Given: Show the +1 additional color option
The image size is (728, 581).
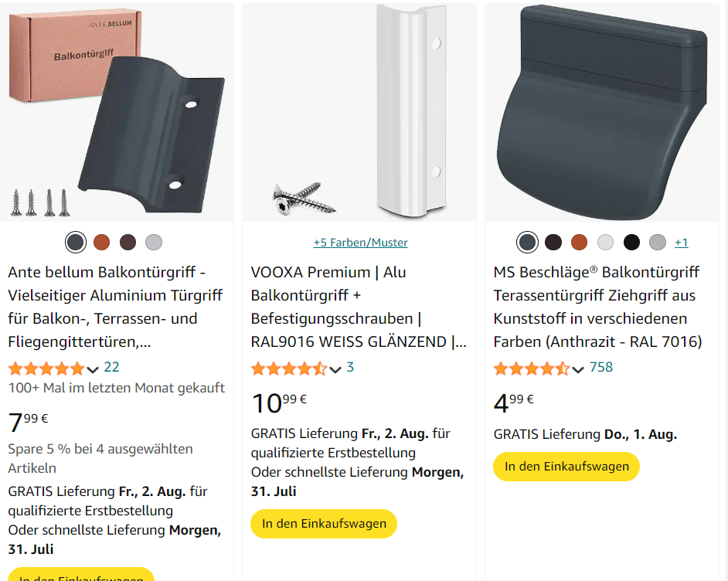Looking at the screenshot, I should point(681,243).
